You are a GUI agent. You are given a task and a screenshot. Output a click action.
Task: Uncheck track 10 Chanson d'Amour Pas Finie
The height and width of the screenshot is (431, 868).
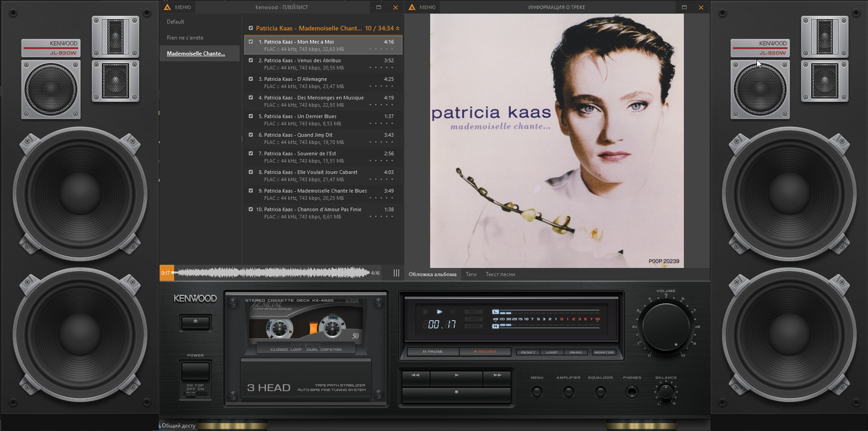coord(251,209)
